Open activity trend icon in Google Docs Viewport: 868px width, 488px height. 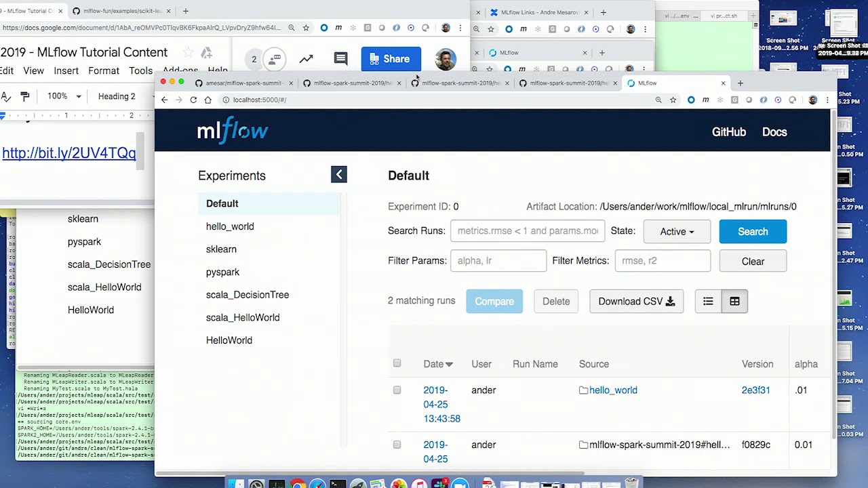[306, 59]
